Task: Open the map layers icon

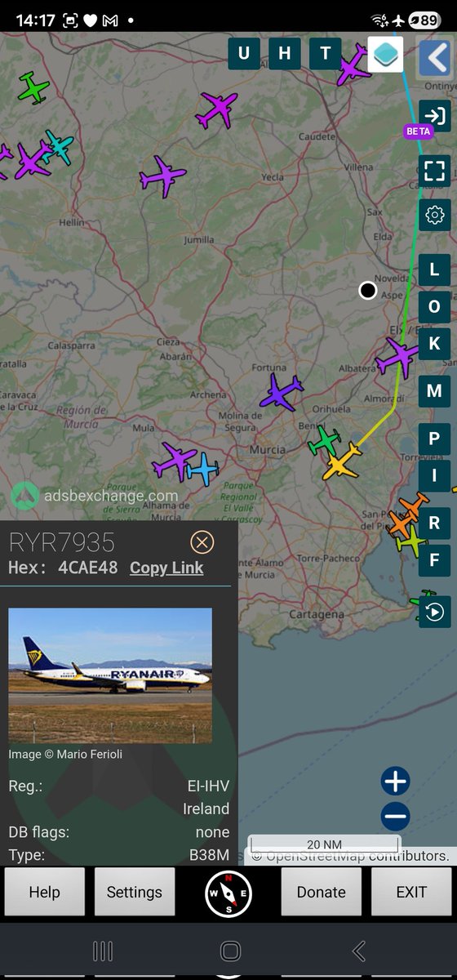Action: [385, 54]
